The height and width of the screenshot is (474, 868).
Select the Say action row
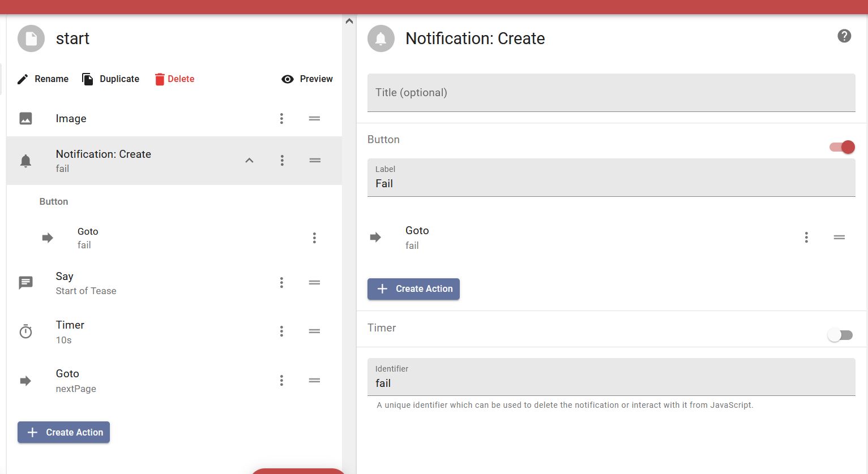[174, 283]
